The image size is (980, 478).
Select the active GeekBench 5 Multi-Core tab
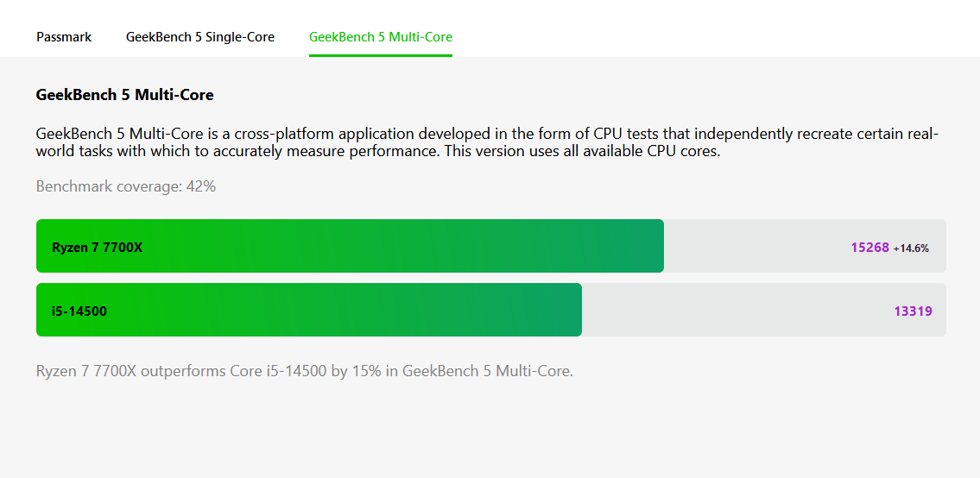click(381, 37)
